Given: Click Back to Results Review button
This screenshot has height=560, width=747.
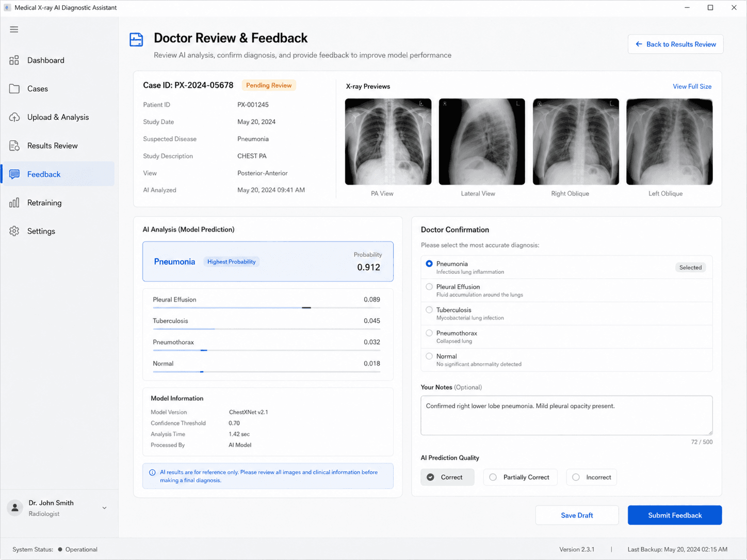Looking at the screenshot, I should tap(675, 44).
